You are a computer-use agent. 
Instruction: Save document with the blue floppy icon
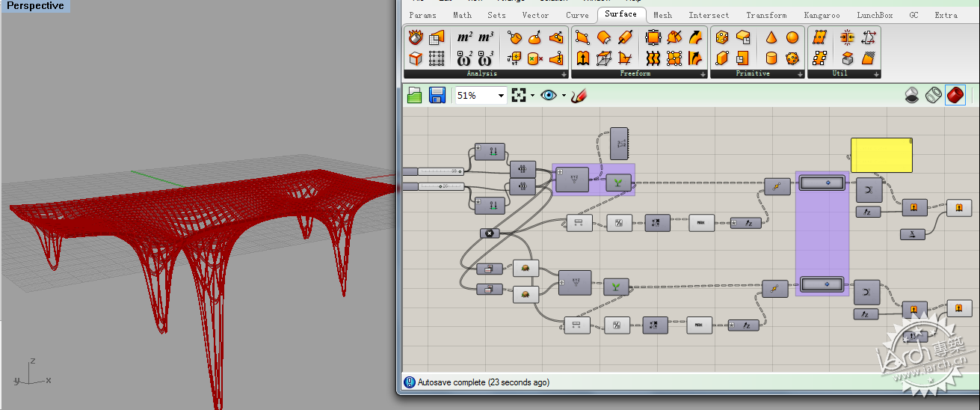click(x=437, y=96)
